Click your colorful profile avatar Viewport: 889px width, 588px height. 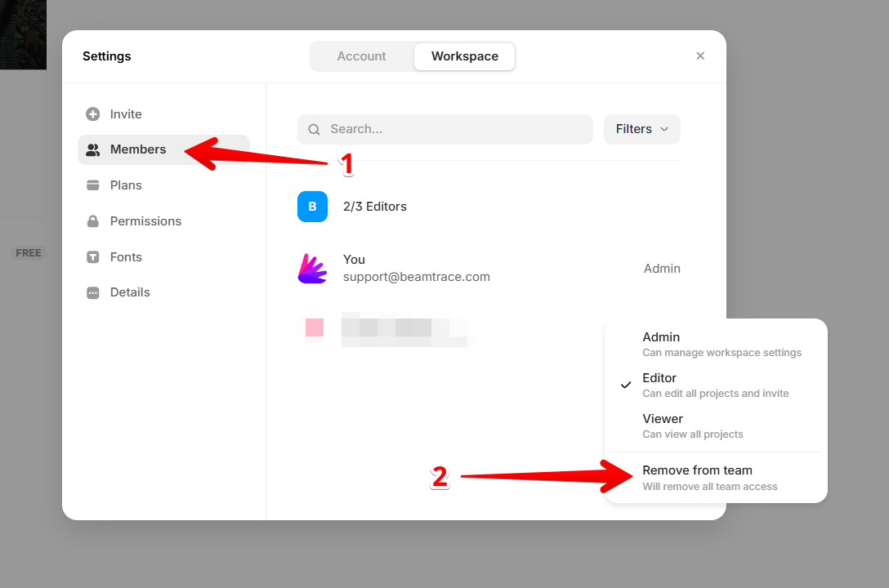point(312,268)
